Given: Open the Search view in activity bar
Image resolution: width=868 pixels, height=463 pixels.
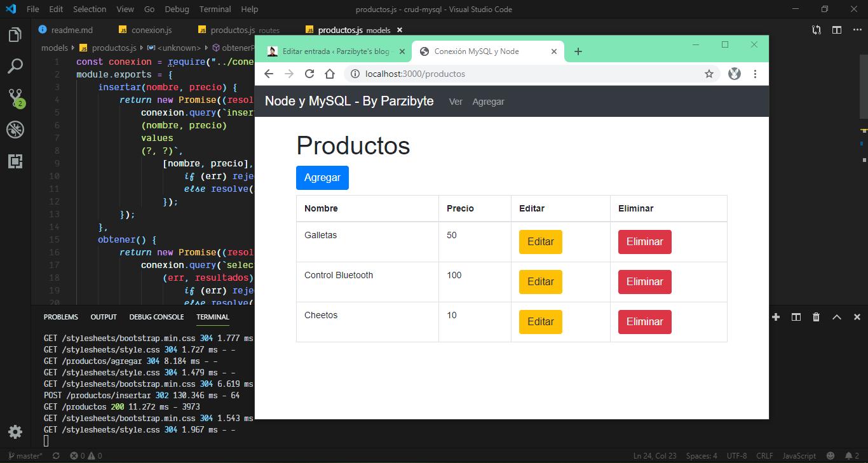Looking at the screenshot, I should pos(15,66).
